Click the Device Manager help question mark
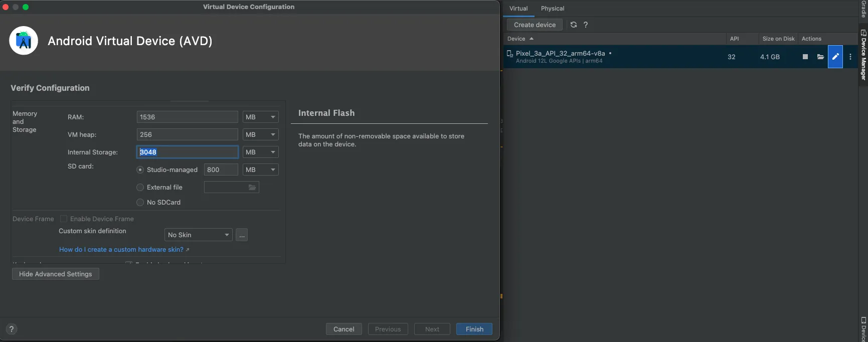The height and width of the screenshot is (342, 868). 586,25
